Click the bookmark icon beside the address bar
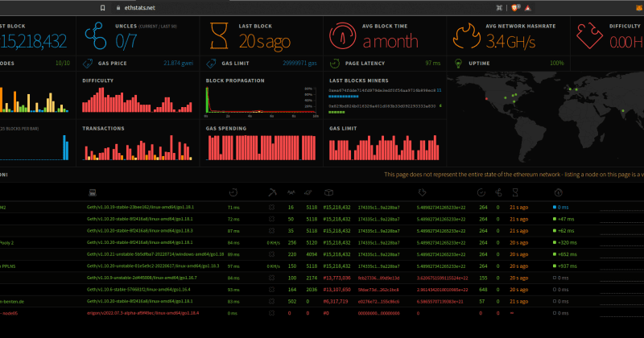Image resolution: width=644 pixels, height=338 pixels. pos(103,7)
